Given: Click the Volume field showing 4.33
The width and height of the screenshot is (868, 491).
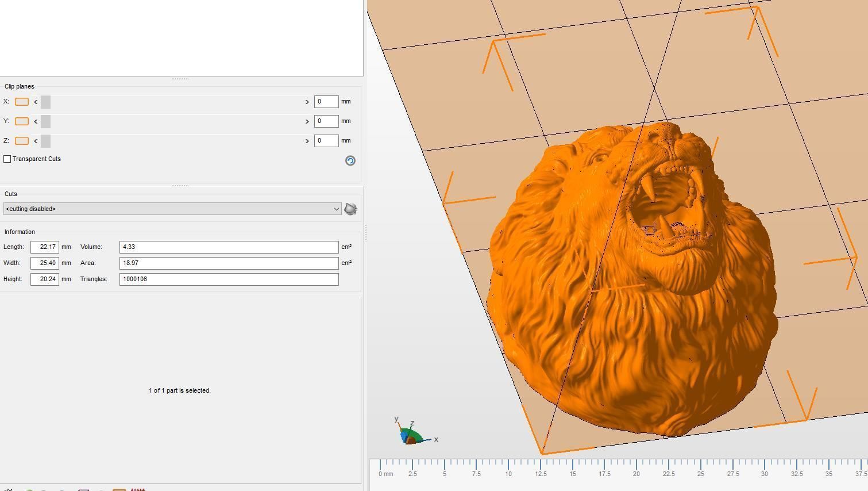Looking at the screenshot, I should click(229, 247).
